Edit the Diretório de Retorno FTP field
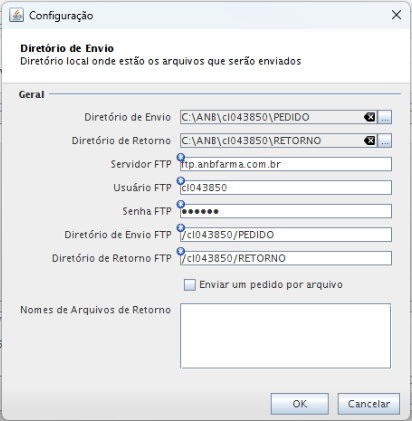412x421 pixels. (x=286, y=258)
